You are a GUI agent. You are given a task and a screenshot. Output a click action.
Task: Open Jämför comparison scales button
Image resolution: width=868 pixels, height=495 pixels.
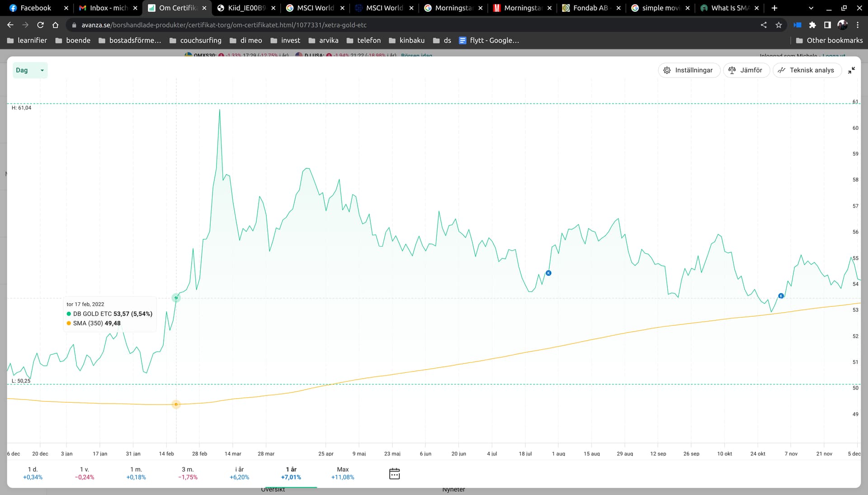pyautogui.click(x=745, y=70)
